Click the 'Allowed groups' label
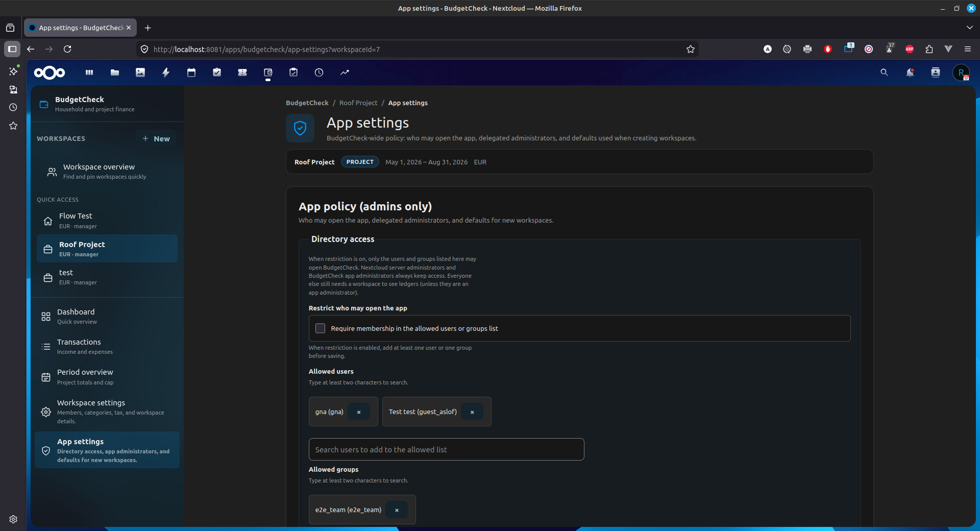Screen dimensions: 980x531 click(x=333, y=469)
